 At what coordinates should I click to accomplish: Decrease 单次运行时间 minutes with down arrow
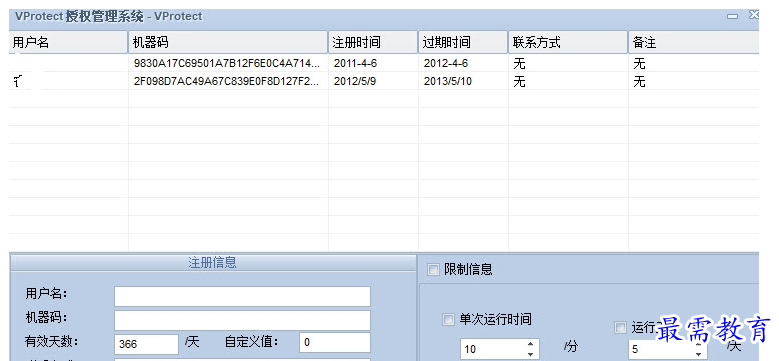click(531, 354)
